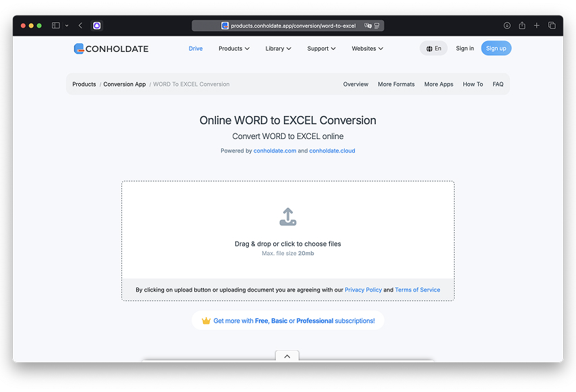Screen dimensions: 576x392
Task: Click the translate icon in address bar
Action: [x=368, y=26]
